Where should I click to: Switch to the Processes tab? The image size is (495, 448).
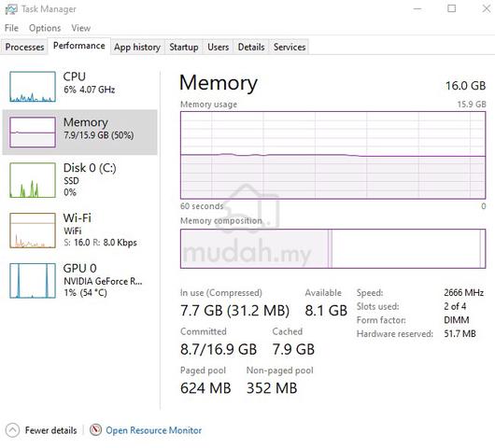(x=24, y=47)
